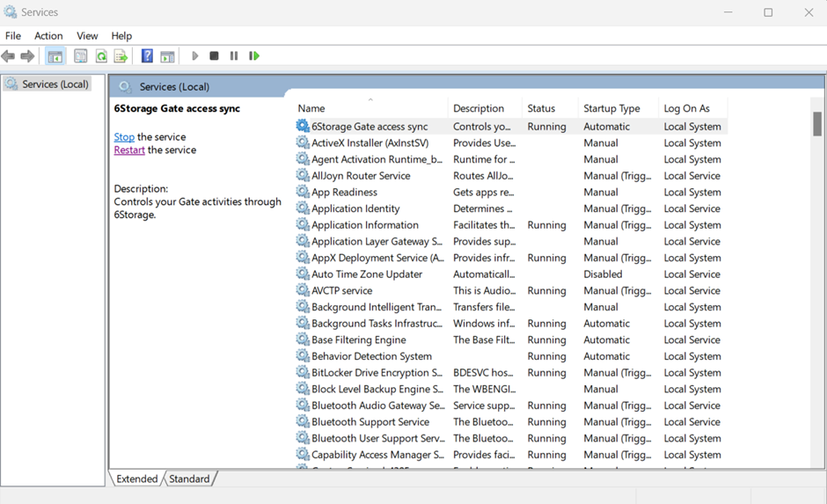This screenshot has height=504, width=827.
Task: Click the vertical scrollbar thumb in services list
Action: (817, 124)
